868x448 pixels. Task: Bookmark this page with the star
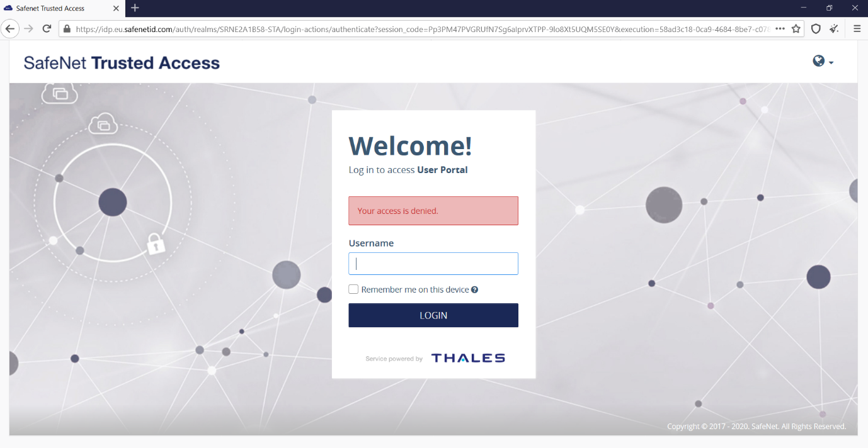(796, 29)
